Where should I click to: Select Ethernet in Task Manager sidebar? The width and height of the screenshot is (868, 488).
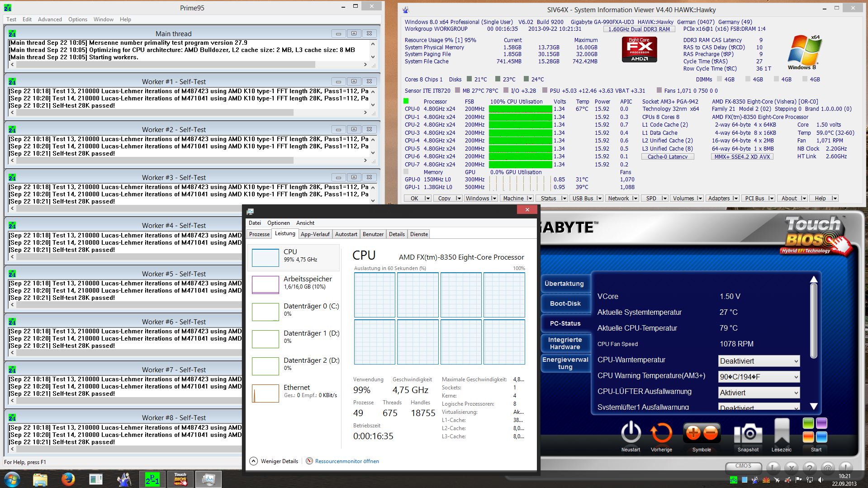click(x=294, y=393)
